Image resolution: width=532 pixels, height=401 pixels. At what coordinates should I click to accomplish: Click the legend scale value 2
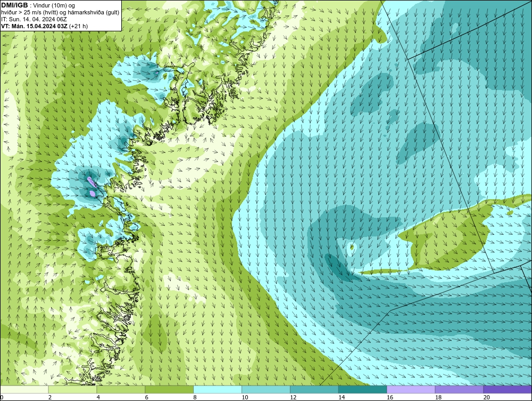click(50, 397)
